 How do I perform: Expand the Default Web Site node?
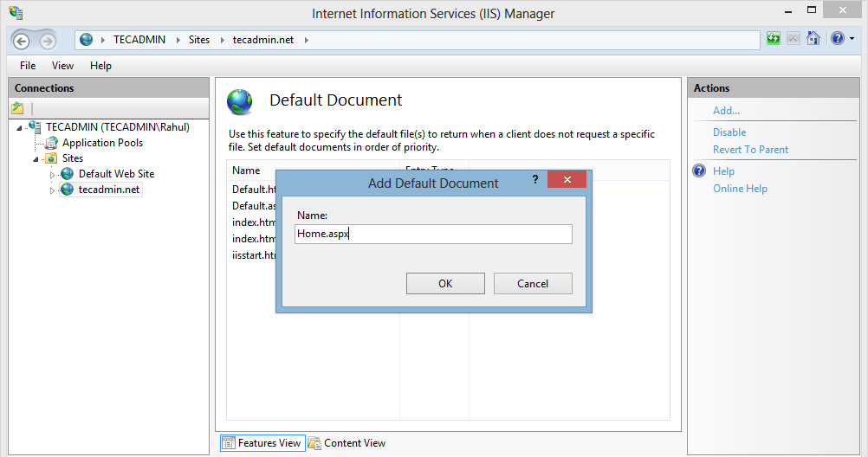pos(53,175)
